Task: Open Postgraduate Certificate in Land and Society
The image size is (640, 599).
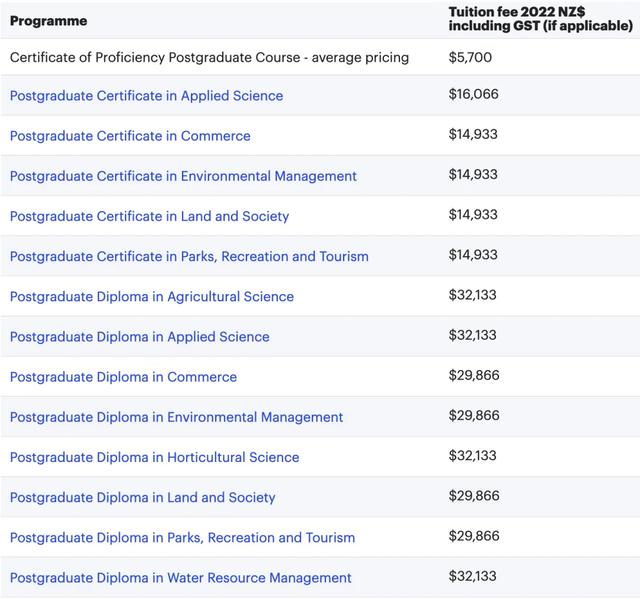Action: point(149,216)
